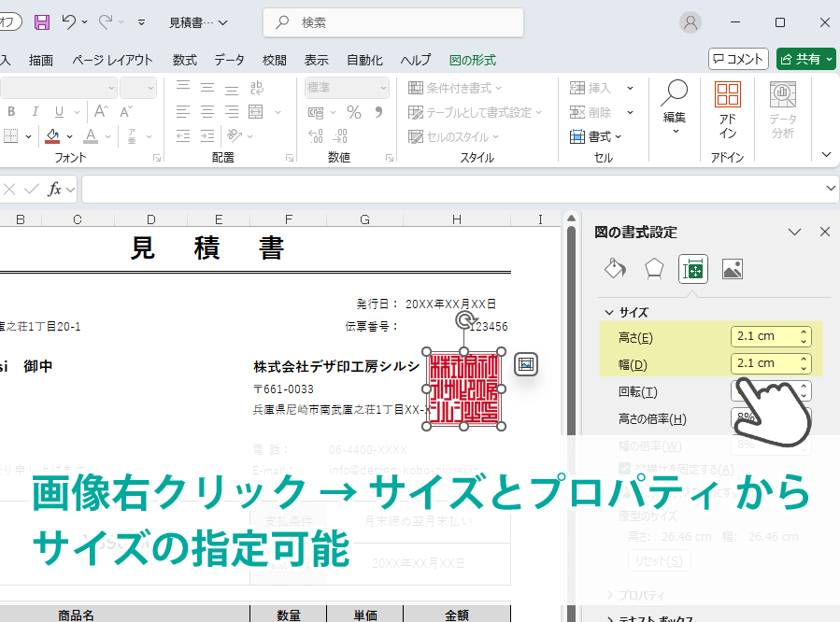Click the 検索 search box
This screenshot has height=622, width=840.
(x=393, y=22)
